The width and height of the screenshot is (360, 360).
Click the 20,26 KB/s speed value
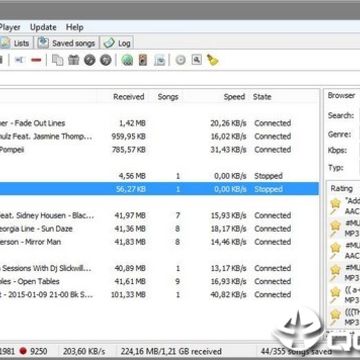pyautogui.click(x=228, y=123)
